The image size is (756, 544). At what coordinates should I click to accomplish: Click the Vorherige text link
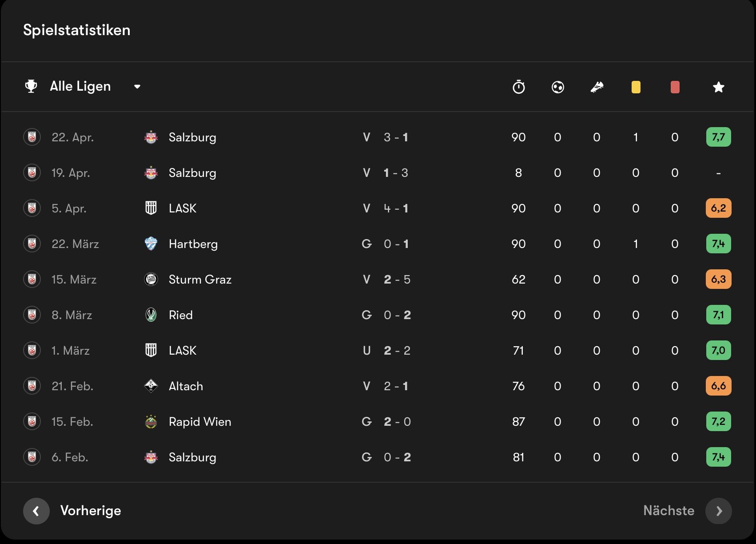coord(91,511)
